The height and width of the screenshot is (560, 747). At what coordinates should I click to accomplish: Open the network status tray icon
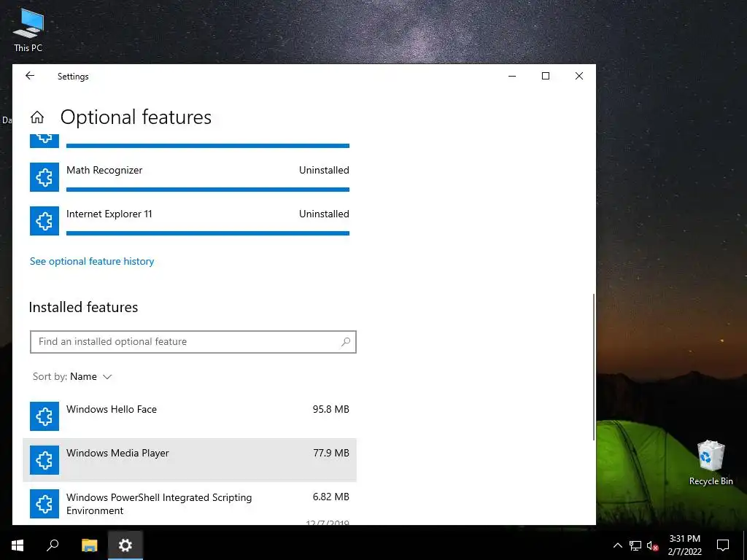tap(635, 545)
